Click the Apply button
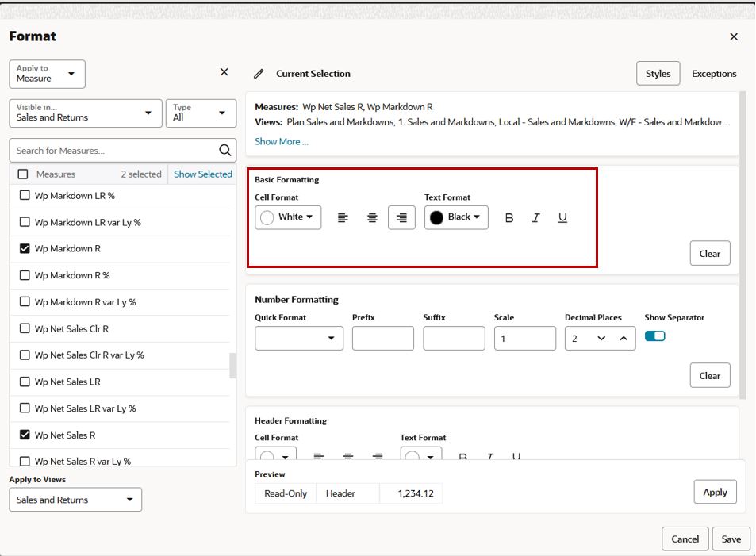The height and width of the screenshot is (556, 756). [x=715, y=492]
